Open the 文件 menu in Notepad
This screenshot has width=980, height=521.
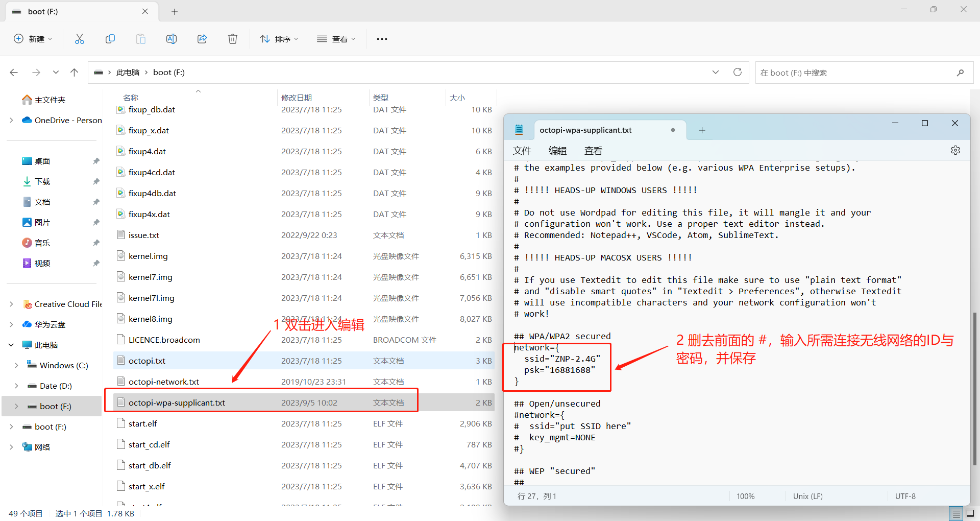[522, 151]
